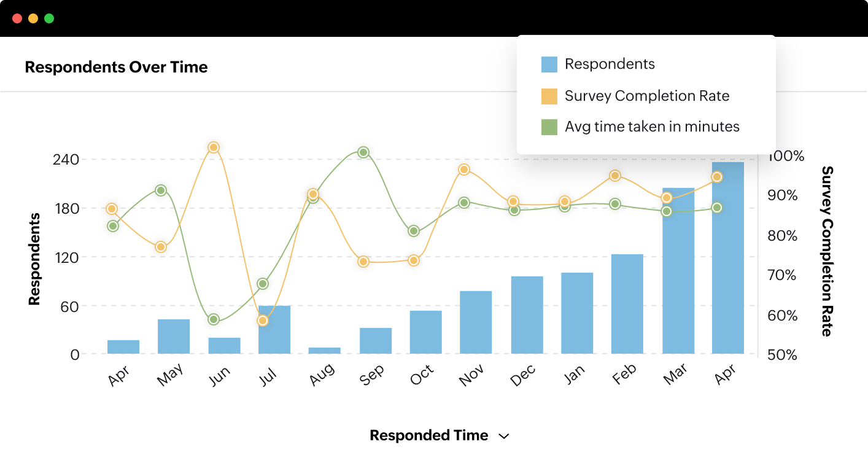Image resolution: width=868 pixels, height=468 pixels.
Task: Click the Respondents Over Time title
Action: [116, 67]
